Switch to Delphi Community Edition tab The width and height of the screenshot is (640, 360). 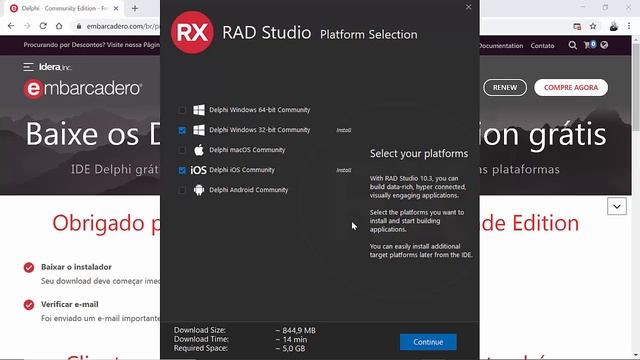[64, 8]
